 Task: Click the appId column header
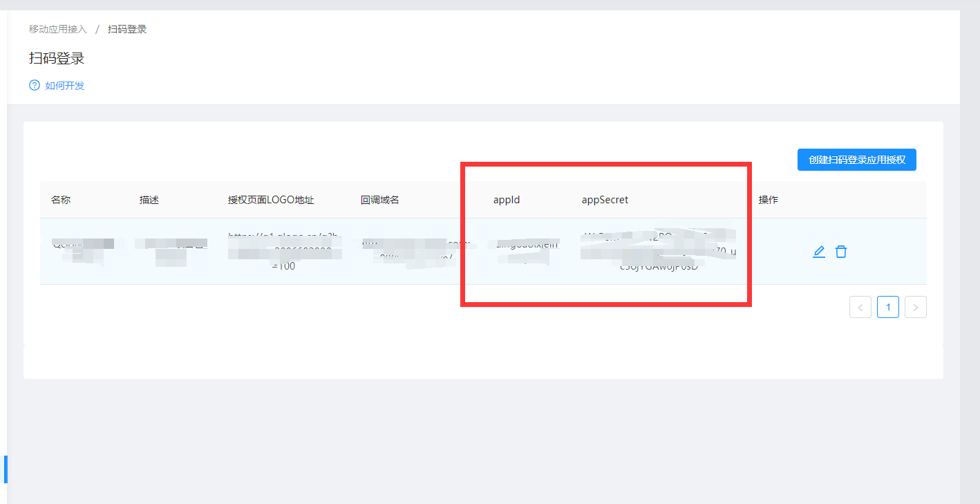[507, 200]
